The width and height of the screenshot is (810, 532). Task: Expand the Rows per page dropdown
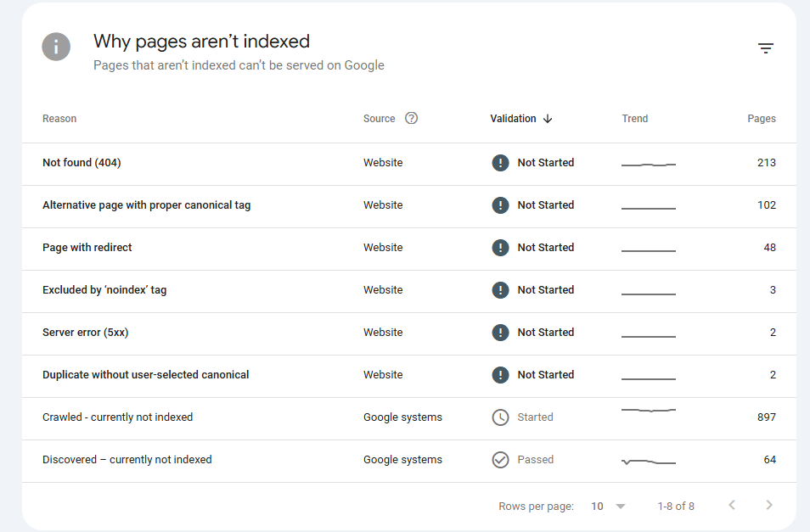coord(609,507)
